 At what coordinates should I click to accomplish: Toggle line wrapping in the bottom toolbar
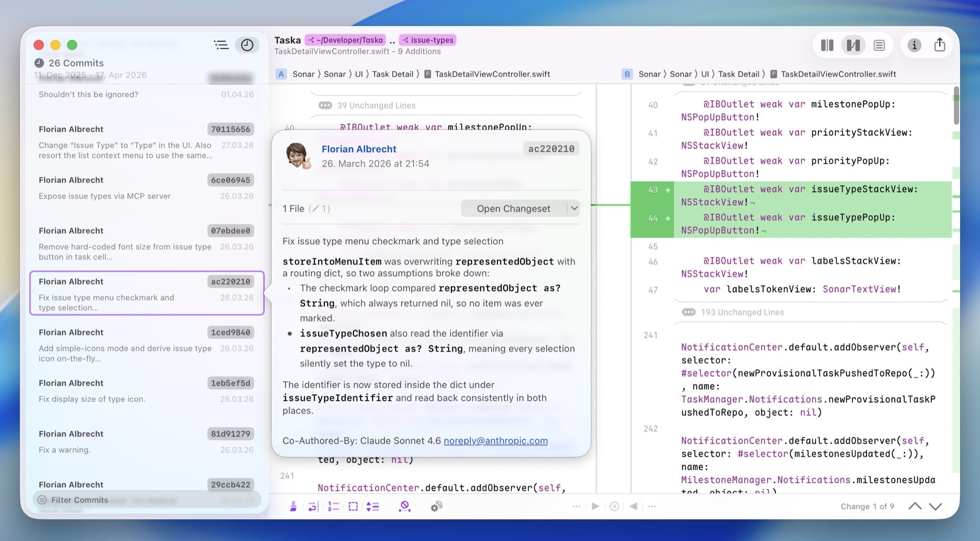tap(313, 507)
